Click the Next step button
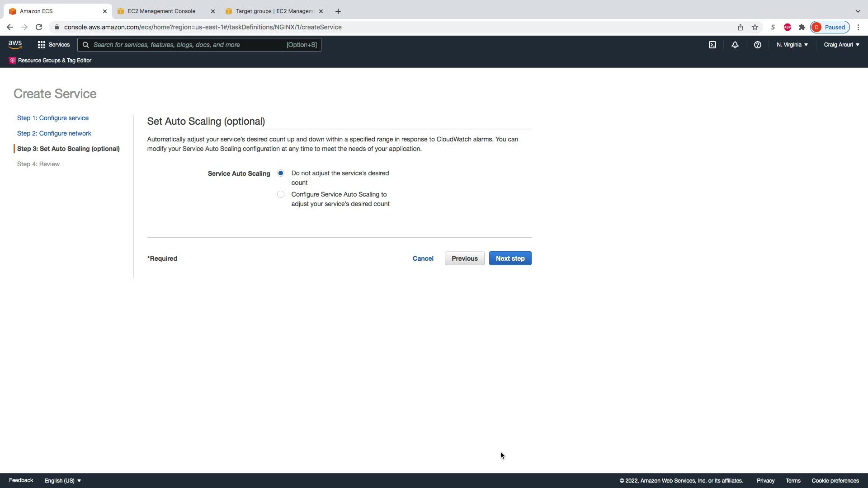 point(510,258)
